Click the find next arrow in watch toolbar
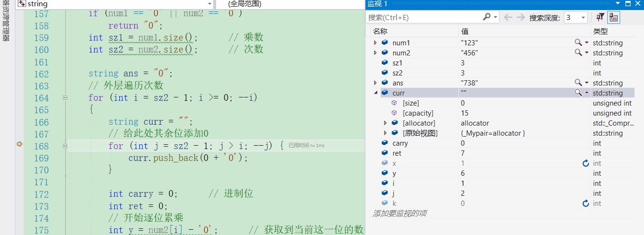 click(x=520, y=17)
